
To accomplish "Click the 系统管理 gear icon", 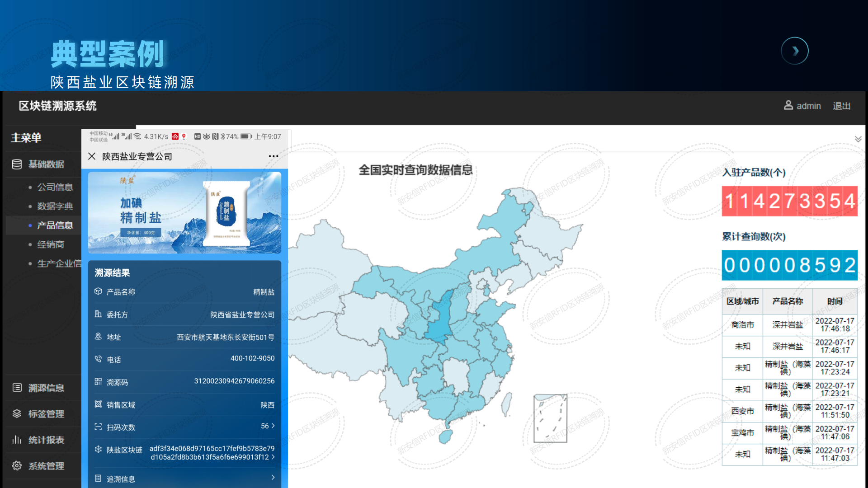I will point(17,466).
